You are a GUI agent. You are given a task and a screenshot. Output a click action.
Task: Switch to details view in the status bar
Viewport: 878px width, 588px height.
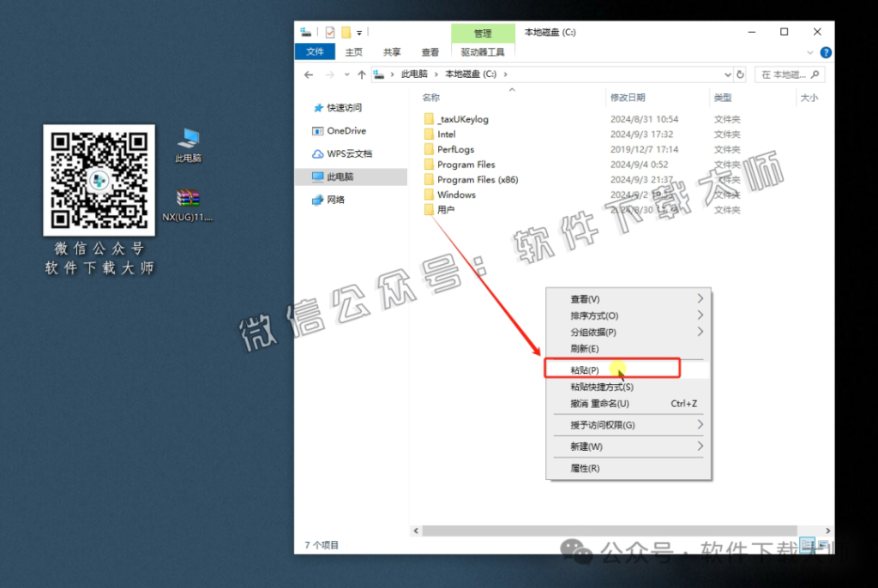(x=807, y=544)
